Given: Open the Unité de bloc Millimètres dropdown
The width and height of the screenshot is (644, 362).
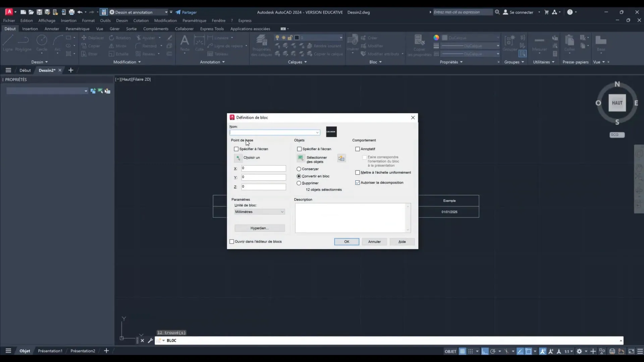Looking at the screenshot, I should click(x=260, y=212).
